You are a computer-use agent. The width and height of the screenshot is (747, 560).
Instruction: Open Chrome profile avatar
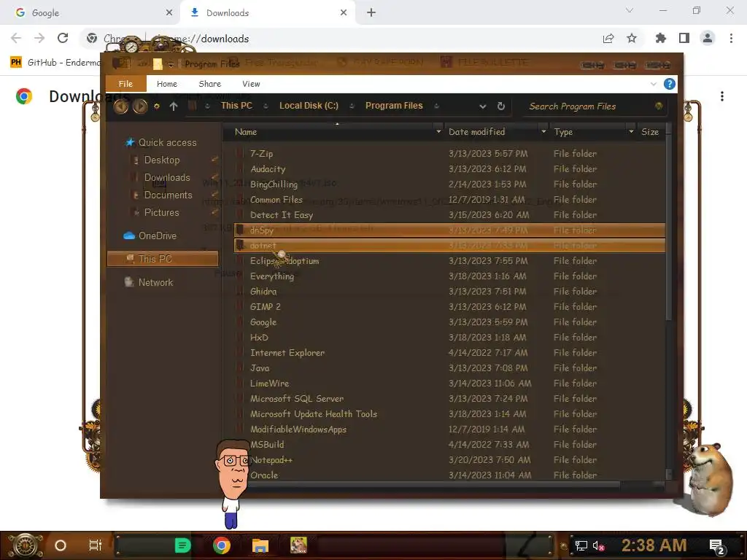pos(708,38)
